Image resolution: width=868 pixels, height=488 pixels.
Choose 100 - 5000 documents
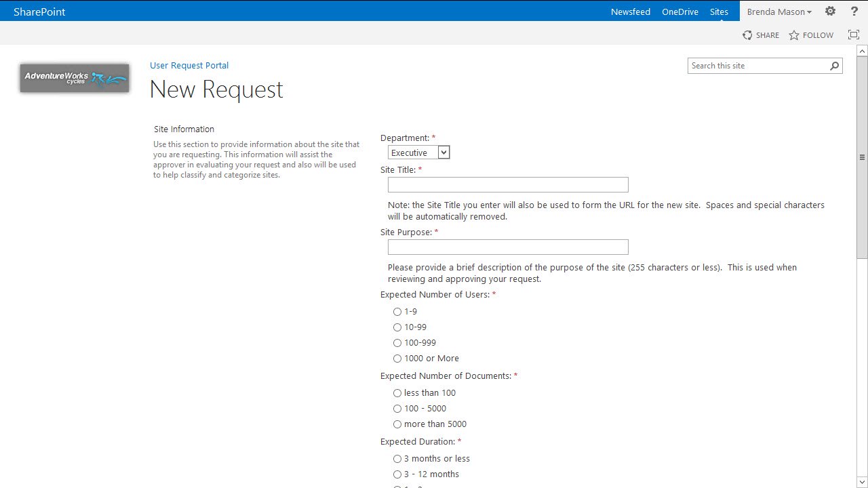coord(397,409)
